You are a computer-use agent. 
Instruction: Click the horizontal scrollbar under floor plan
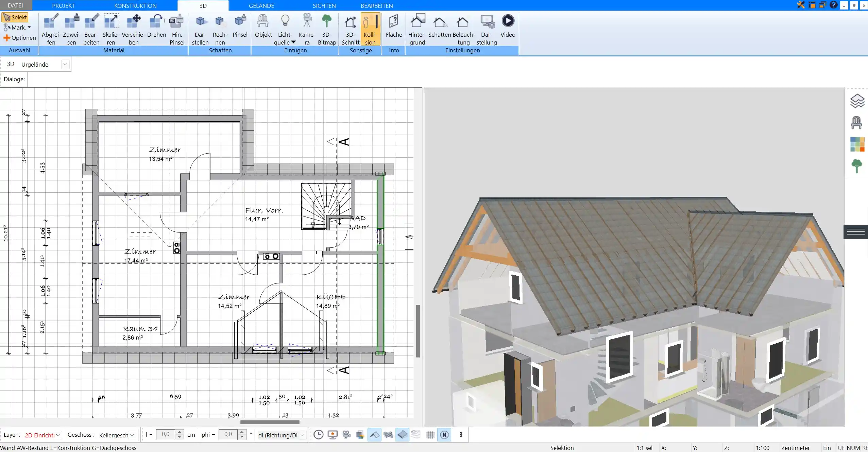click(270, 422)
